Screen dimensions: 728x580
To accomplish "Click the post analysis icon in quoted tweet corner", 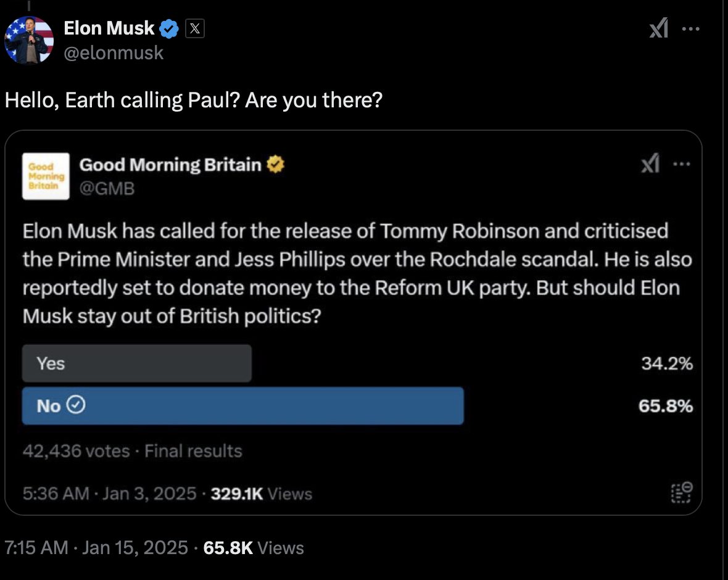I will 682,493.
